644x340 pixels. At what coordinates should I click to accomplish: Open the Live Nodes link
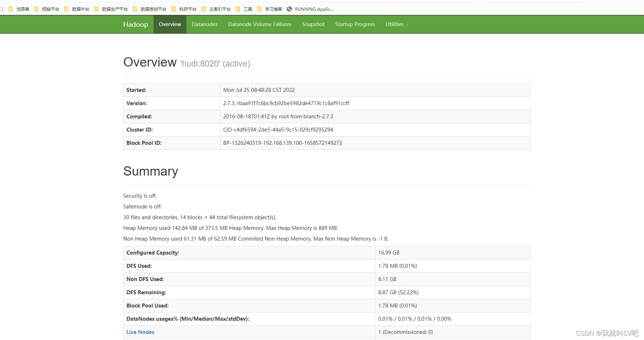click(x=140, y=332)
